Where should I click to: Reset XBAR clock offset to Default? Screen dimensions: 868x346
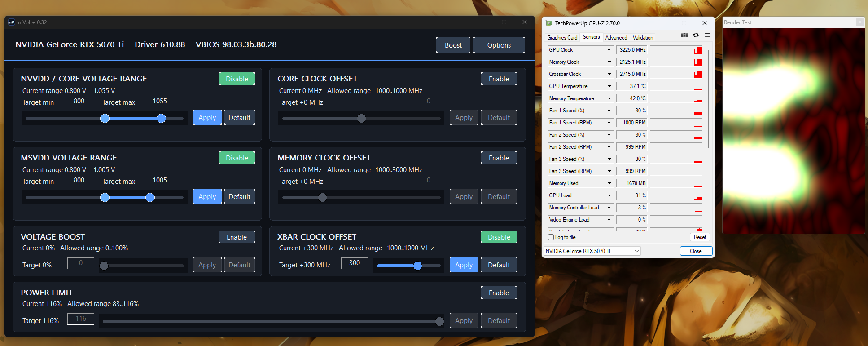pyautogui.click(x=499, y=265)
